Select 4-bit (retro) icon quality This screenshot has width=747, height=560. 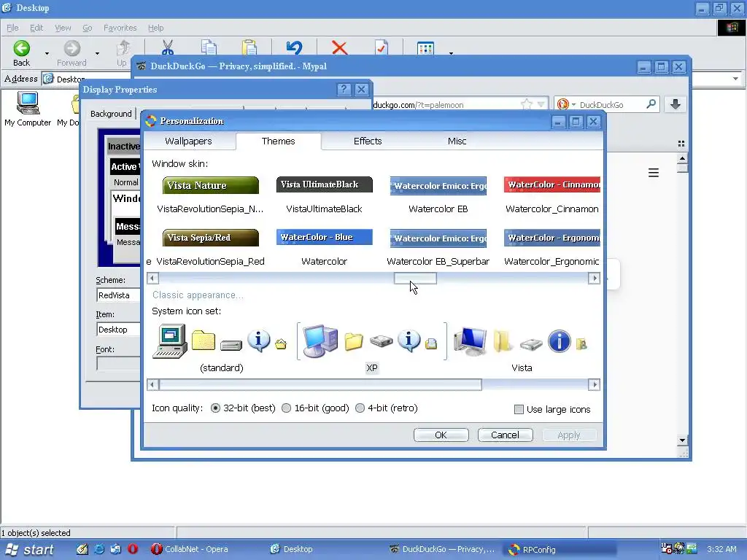click(360, 408)
